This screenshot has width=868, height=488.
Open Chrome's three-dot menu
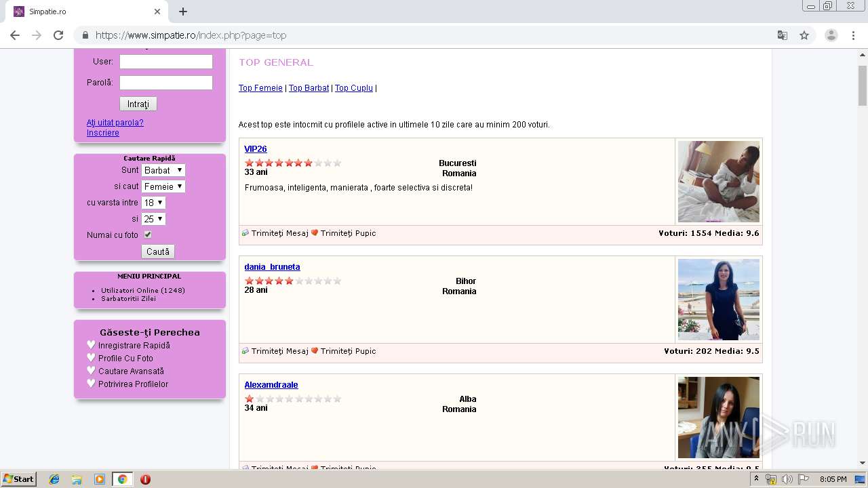tap(854, 35)
